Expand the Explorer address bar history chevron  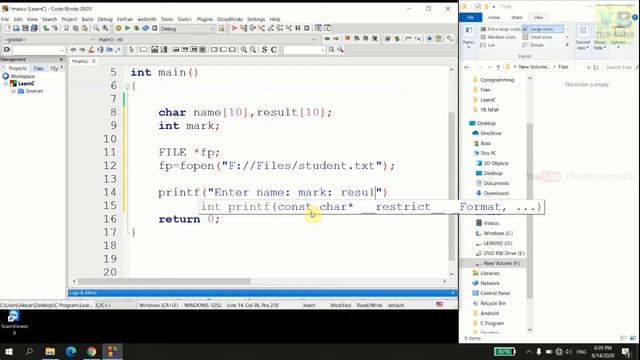click(x=588, y=67)
